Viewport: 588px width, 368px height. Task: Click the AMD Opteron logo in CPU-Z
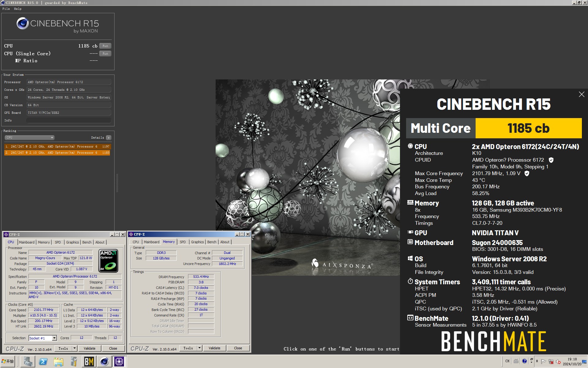(x=108, y=261)
